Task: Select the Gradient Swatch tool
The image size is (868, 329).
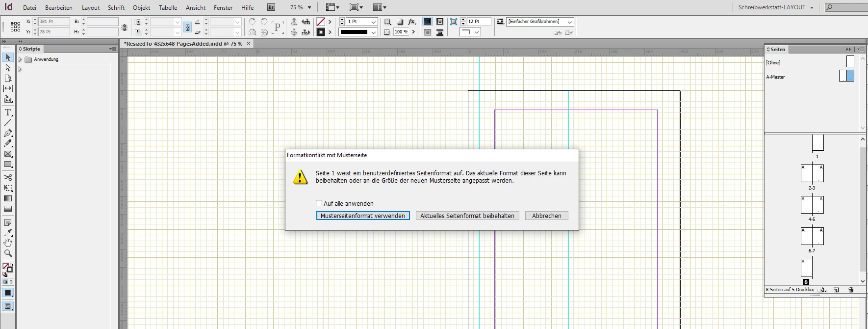Action: click(8, 198)
